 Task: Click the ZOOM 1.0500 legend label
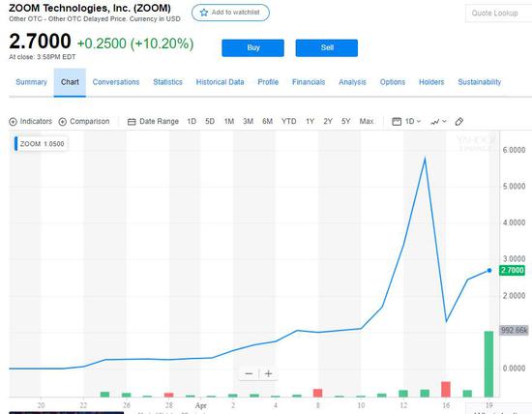click(x=41, y=144)
